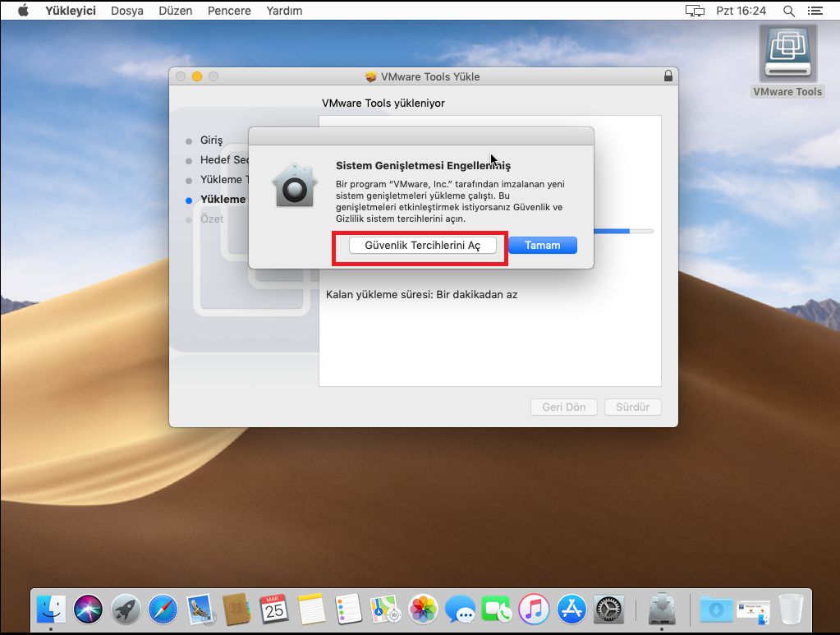Open the Downloads folder in the Dock

pyautogui.click(x=716, y=610)
